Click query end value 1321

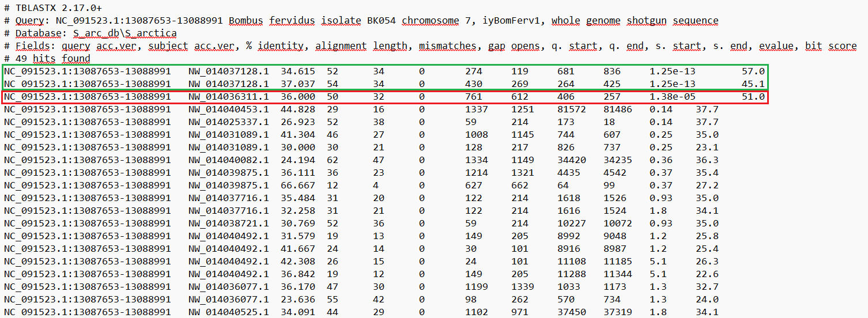tap(523, 172)
